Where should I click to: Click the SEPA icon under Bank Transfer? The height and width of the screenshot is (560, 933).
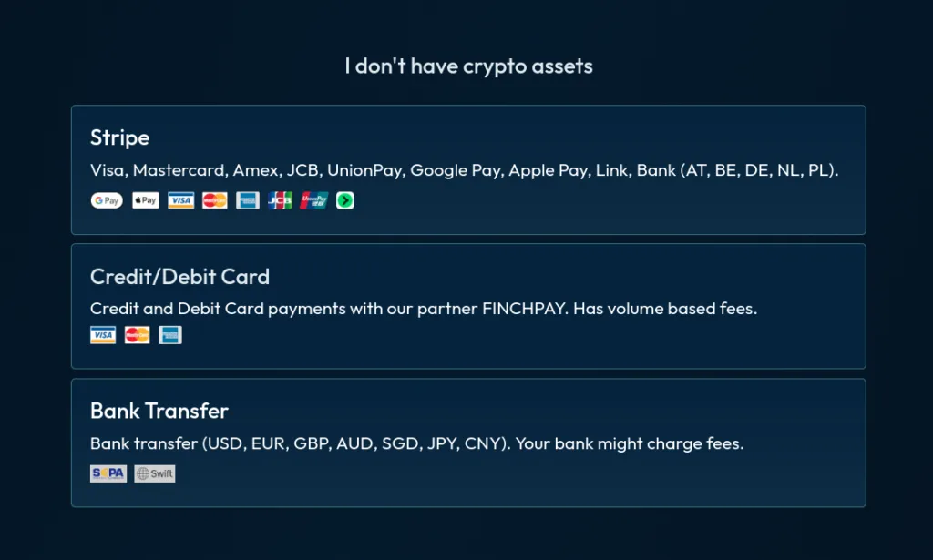(108, 473)
